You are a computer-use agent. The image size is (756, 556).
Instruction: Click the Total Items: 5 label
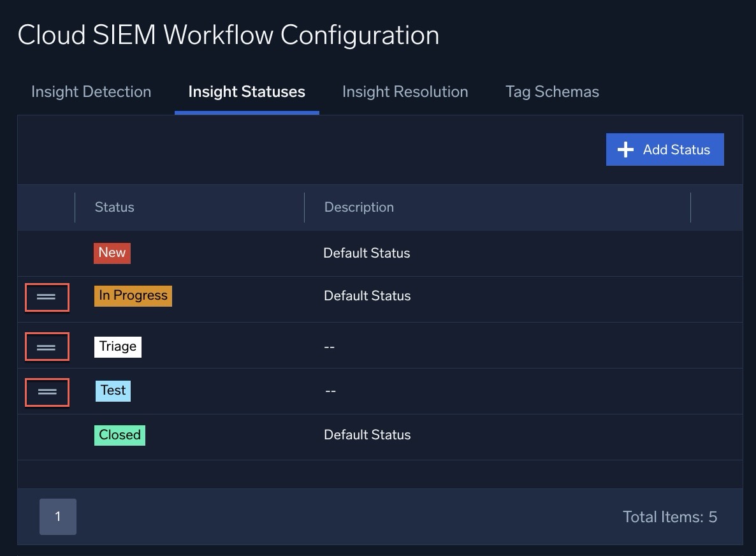point(669,516)
